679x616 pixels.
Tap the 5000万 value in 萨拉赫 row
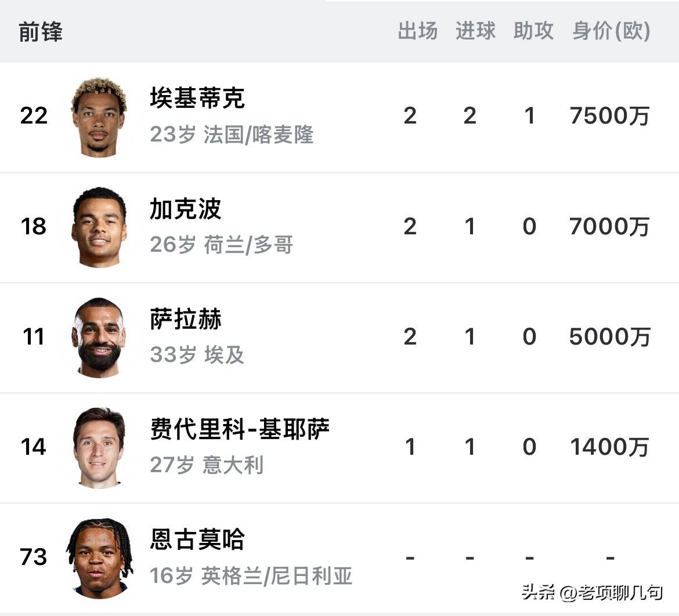point(609,337)
